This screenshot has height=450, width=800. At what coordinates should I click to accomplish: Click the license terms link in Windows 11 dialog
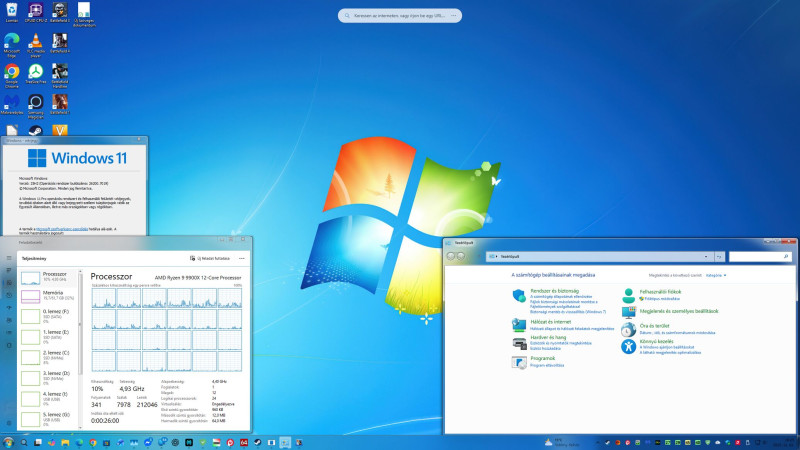point(62,229)
